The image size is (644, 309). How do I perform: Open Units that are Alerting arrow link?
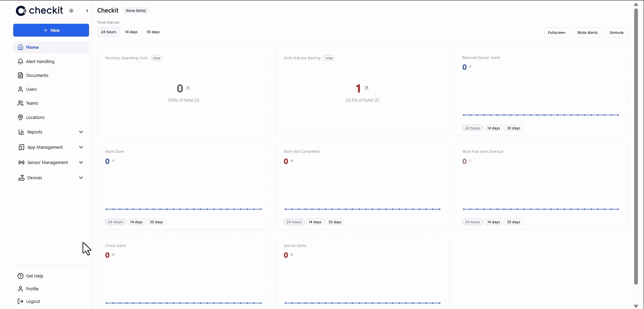[x=366, y=88]
